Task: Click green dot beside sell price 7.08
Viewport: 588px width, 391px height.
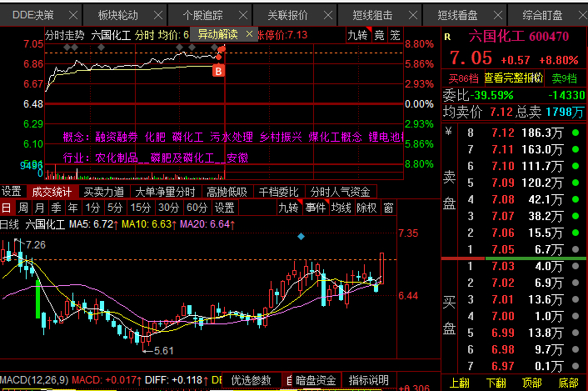Action: [576, 199]
